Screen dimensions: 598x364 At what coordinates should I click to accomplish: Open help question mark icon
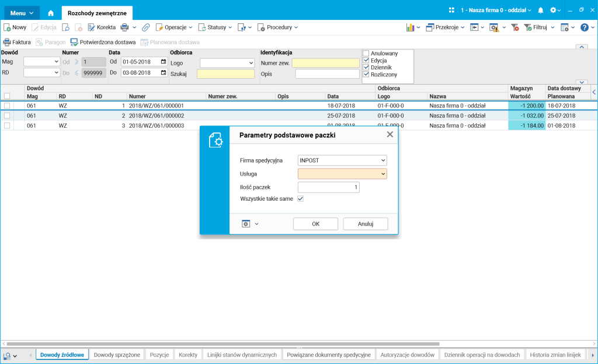(584, 27)
